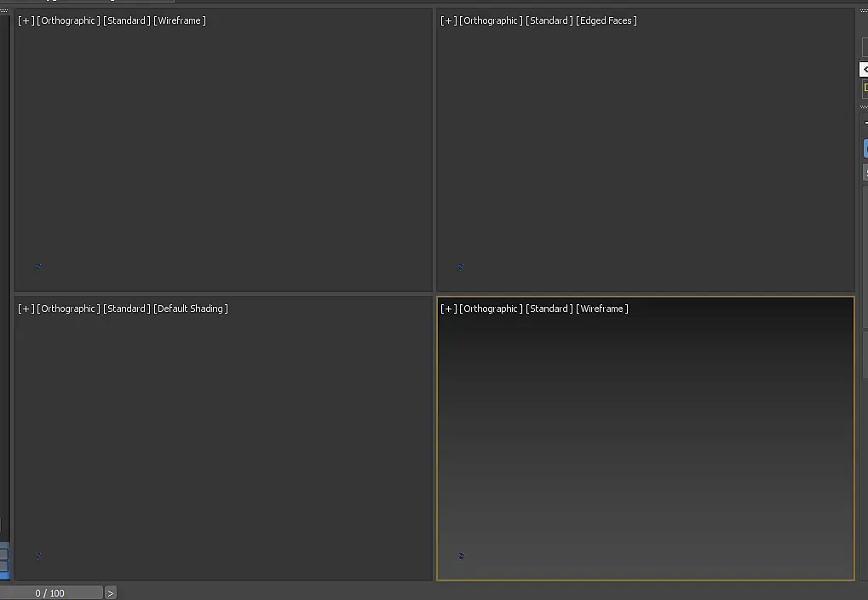Click the time slider showing 0 / 100
Screen dimensions: 868x600
point(51,593)
